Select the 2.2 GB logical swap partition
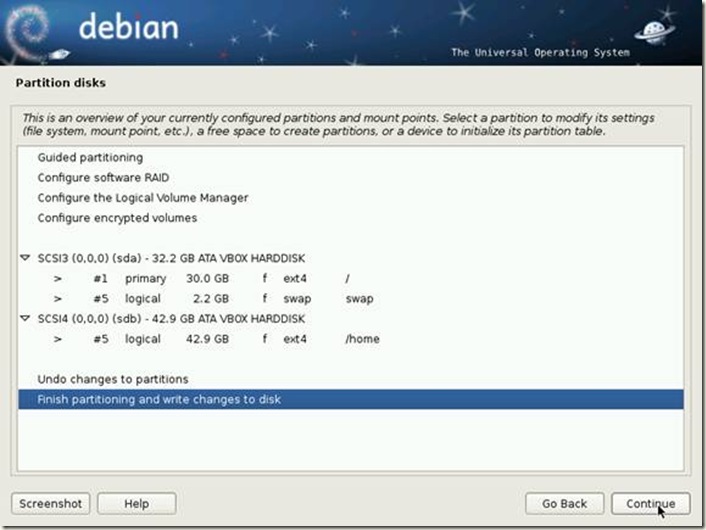The height and width of the screenshot is (530, 706). coord(351,299)
